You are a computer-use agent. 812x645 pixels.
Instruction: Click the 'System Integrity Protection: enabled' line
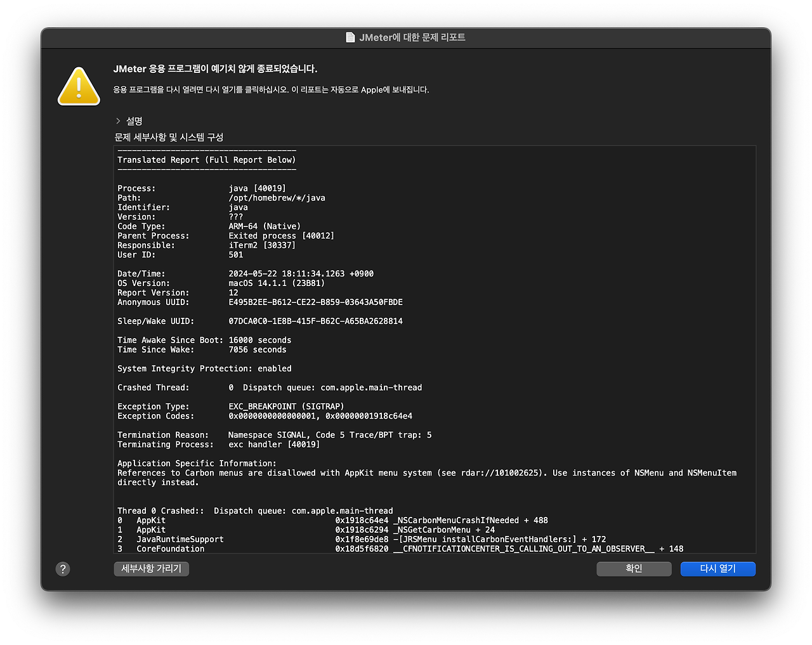[x=204, y=368]
